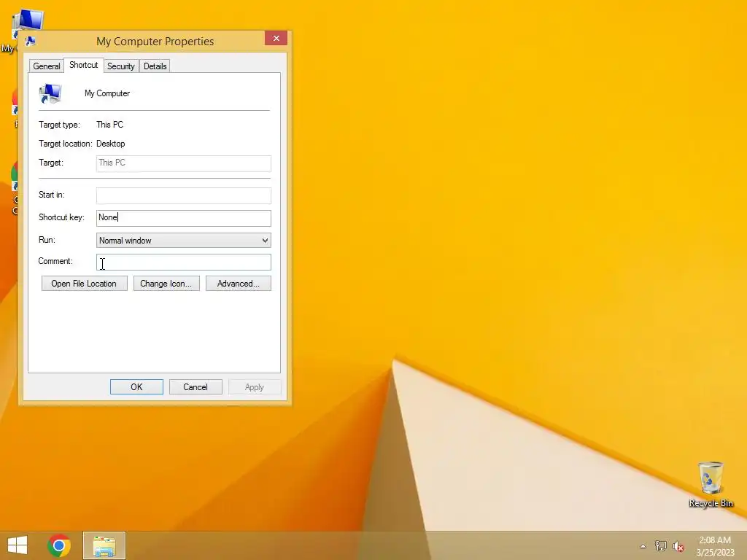The height and width of the screenshot is (560, 747).
Task: Click the network tray icon
Action: [661, 545]
